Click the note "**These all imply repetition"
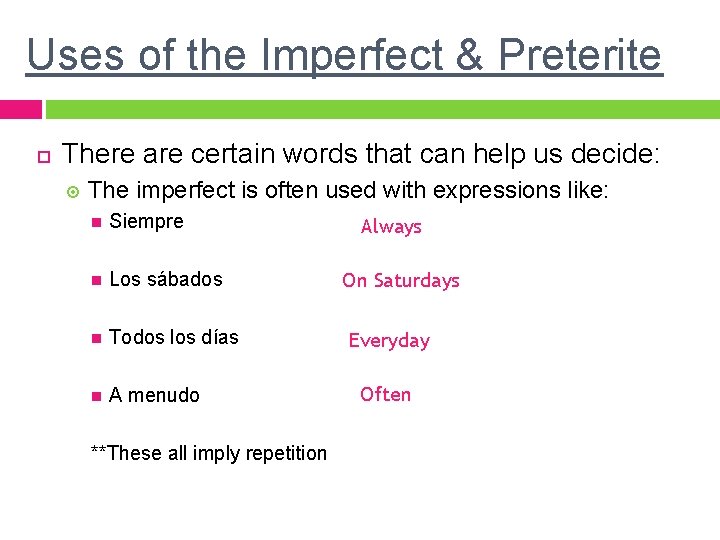This screenshot has width=720, height=540. [208, 453]
